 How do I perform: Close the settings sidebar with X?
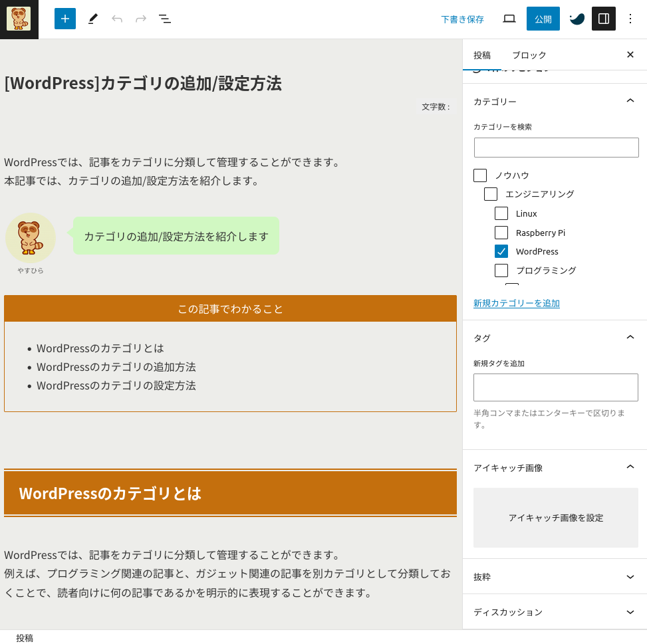tap(630, 54)
